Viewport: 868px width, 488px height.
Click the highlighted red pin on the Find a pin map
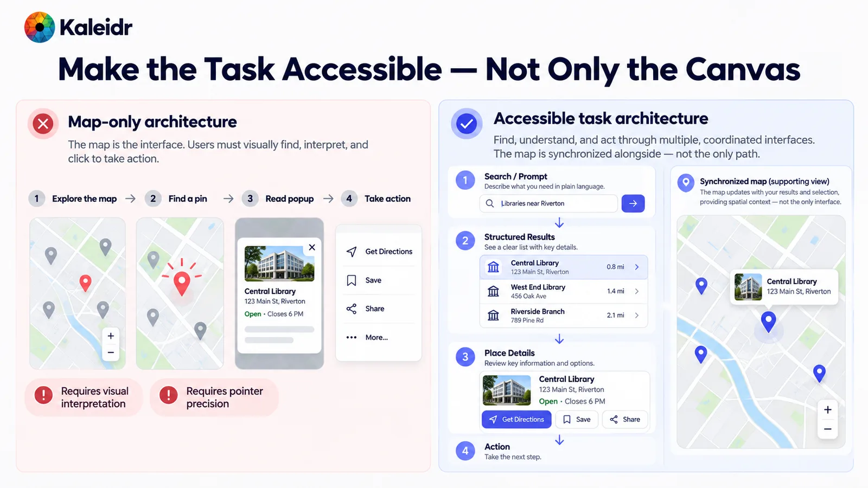[181, 283]
